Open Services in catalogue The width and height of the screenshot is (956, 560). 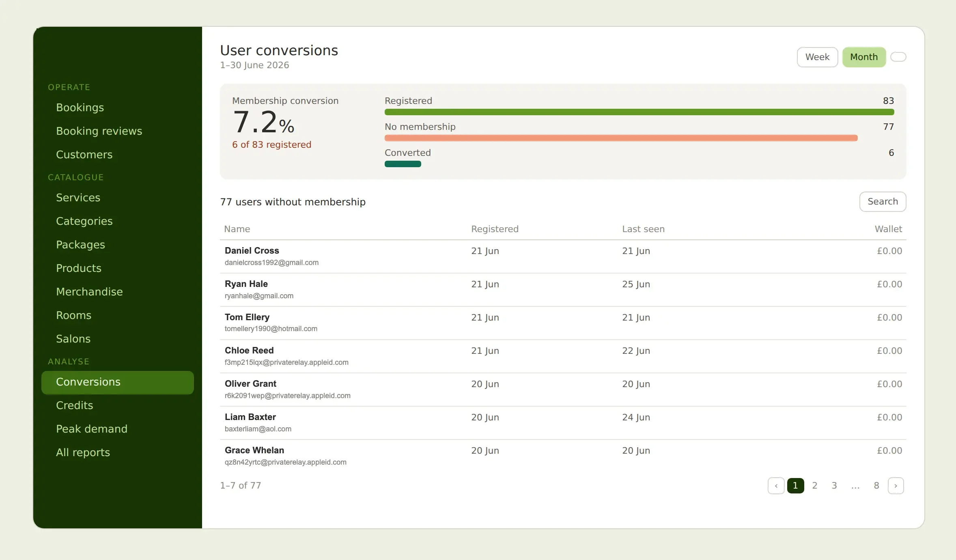[x=118, y=198]
